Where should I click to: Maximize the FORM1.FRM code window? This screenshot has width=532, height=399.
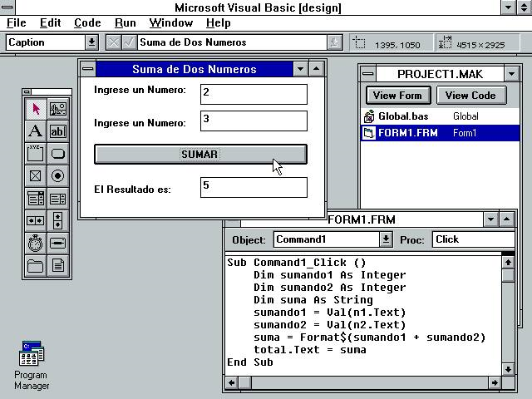[506, 219]
